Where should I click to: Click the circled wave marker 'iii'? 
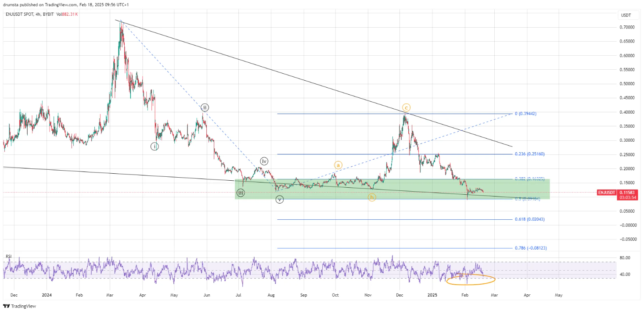[240, 192]
